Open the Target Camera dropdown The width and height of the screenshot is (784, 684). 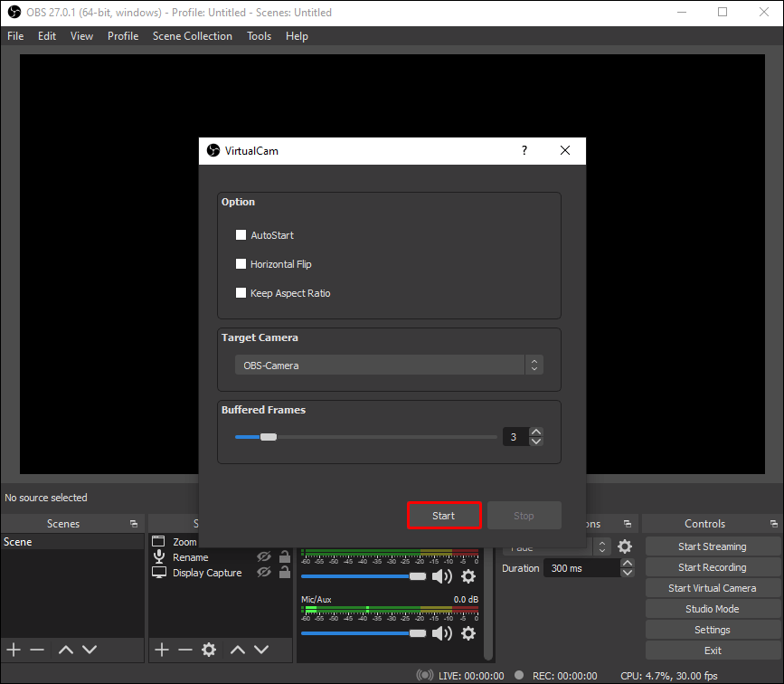534,365
